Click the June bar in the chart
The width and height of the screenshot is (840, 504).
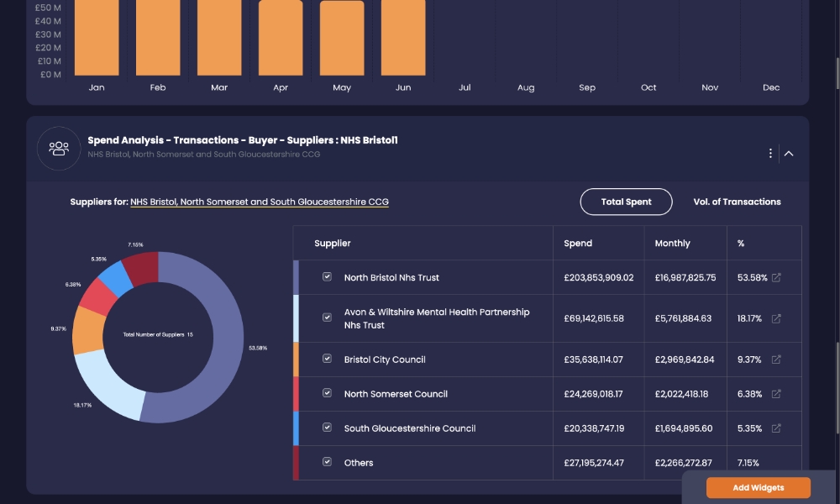(x=403, y=38)
